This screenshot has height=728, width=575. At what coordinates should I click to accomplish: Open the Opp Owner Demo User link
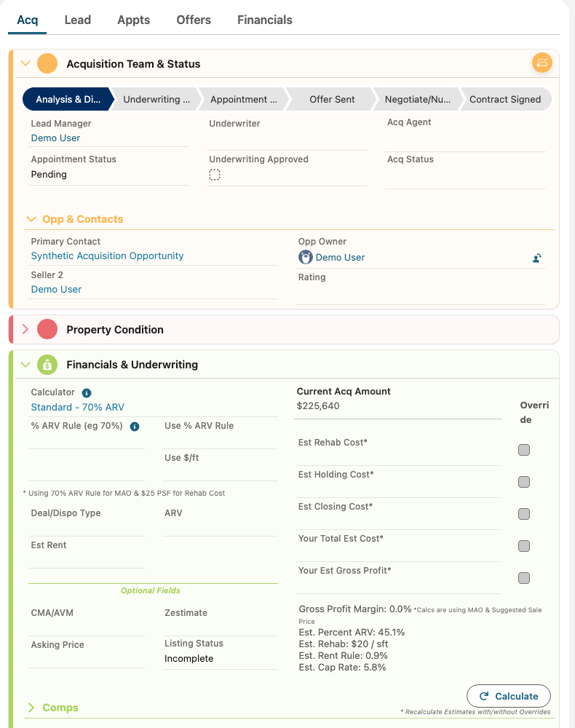tap(340, 257)
